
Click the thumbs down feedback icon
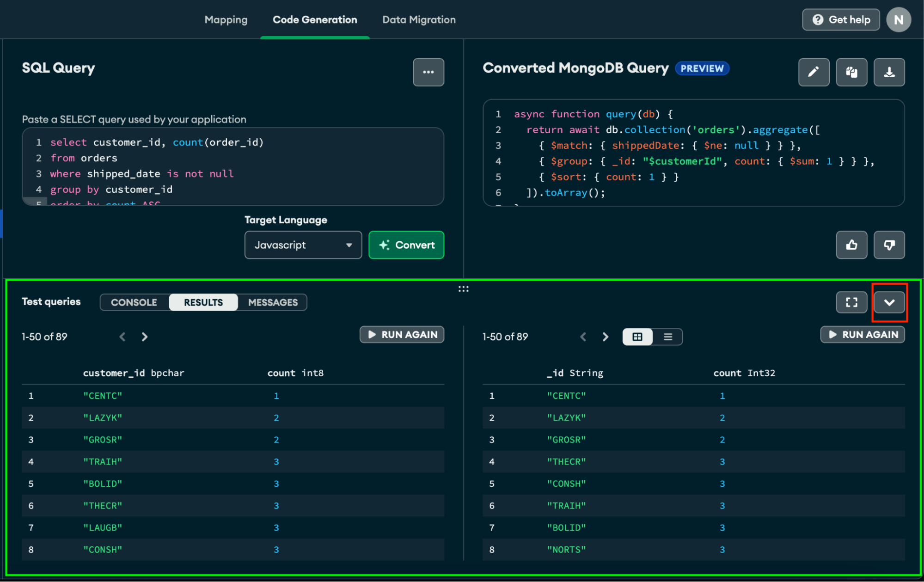click(x=889, y=245)
